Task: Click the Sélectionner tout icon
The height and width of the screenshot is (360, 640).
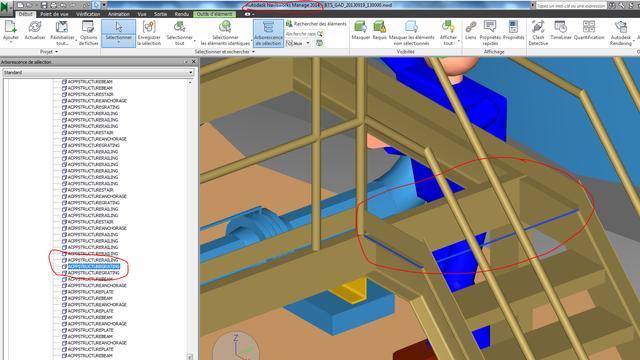Action: tap(179, 27)
